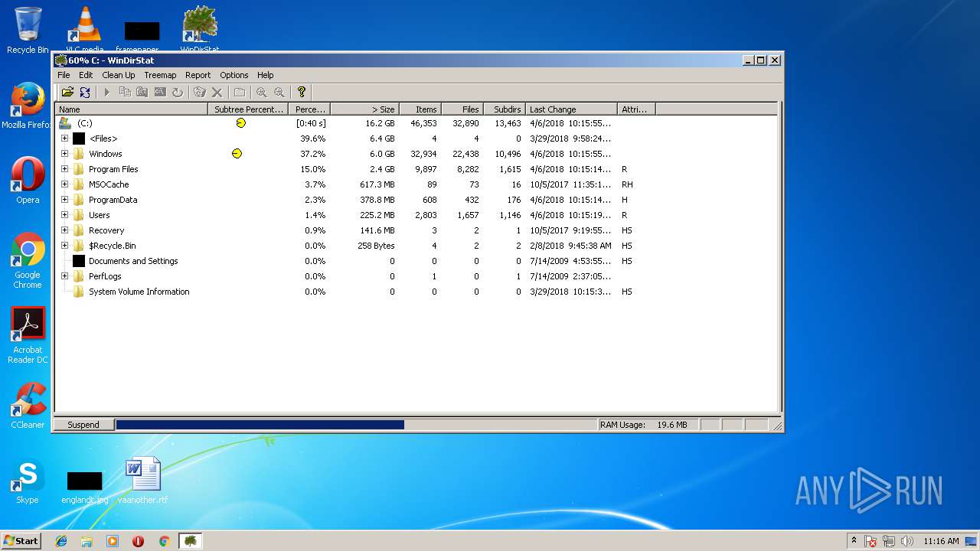Open the Options menu
This screenshot has width=980, height=551.
tap(234, 75)
